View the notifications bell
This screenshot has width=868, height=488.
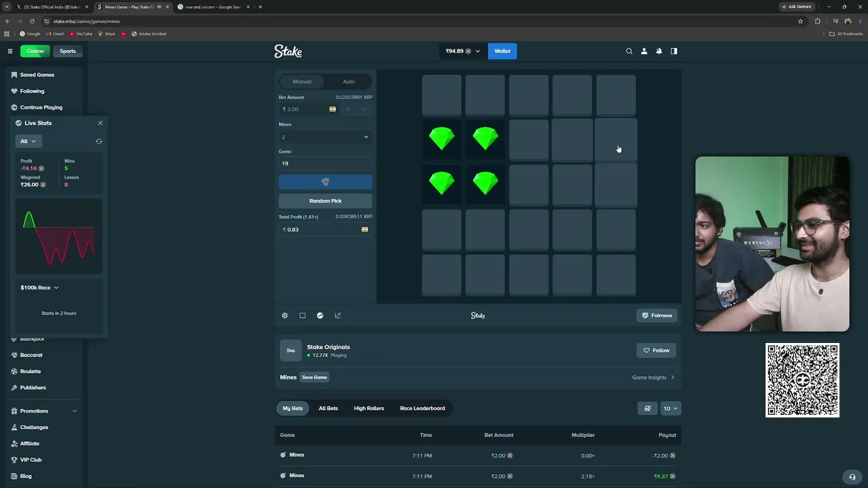(659, 51)
